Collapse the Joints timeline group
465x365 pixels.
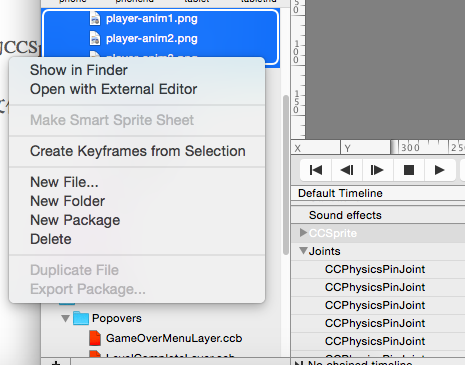click(x=303, y=251)
